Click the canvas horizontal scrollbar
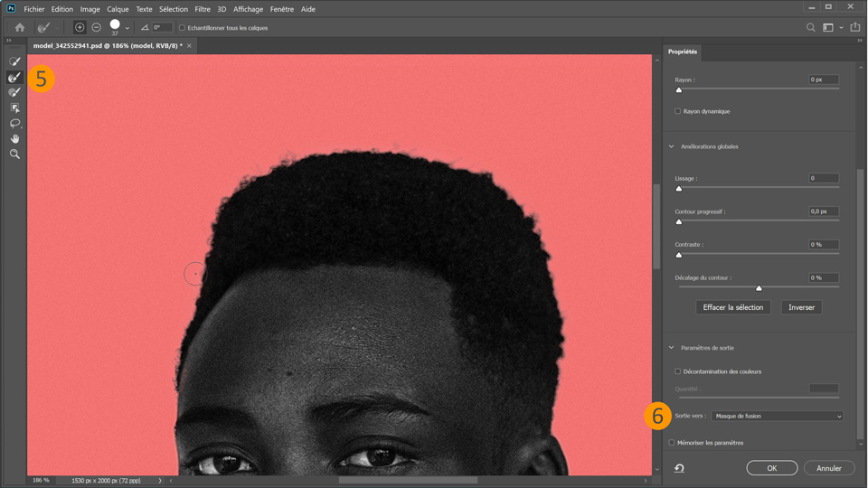The image size is (868, 488). [408, 480]
